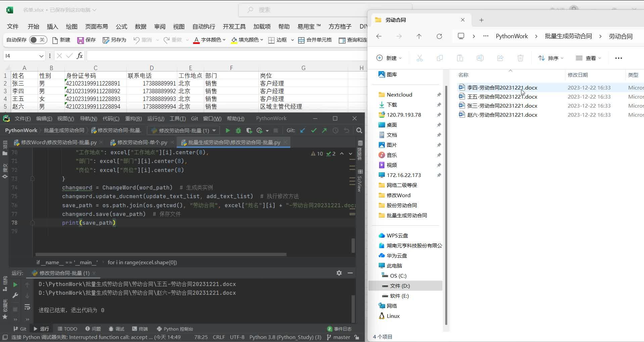Select Nextcloud in Explorer sidebar

pos(399,95)
